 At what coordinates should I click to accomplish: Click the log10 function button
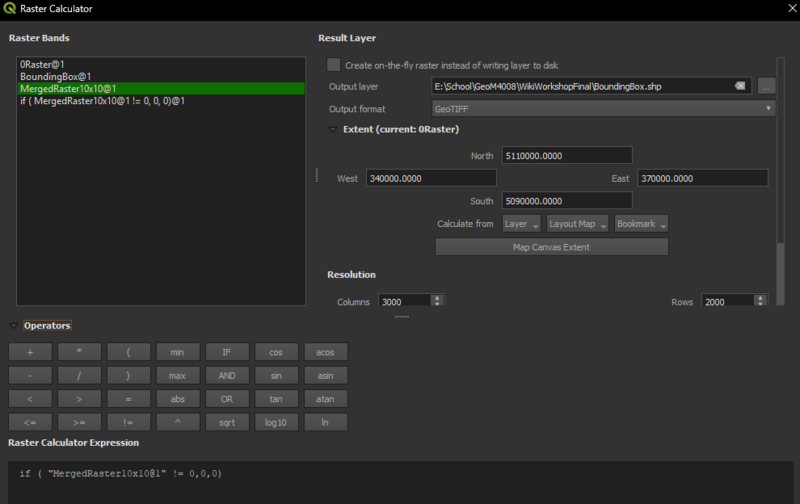(276, 422)
